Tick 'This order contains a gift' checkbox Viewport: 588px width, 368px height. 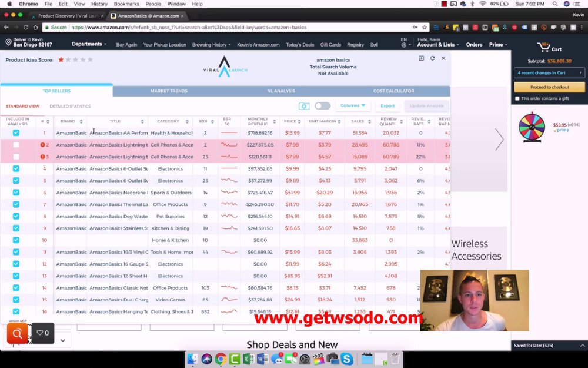[x=517, y=98]
